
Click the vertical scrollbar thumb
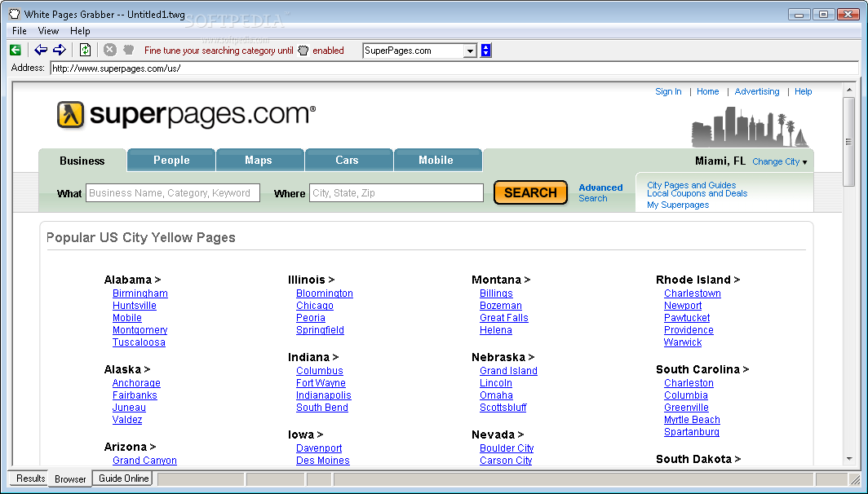(849, 142)
